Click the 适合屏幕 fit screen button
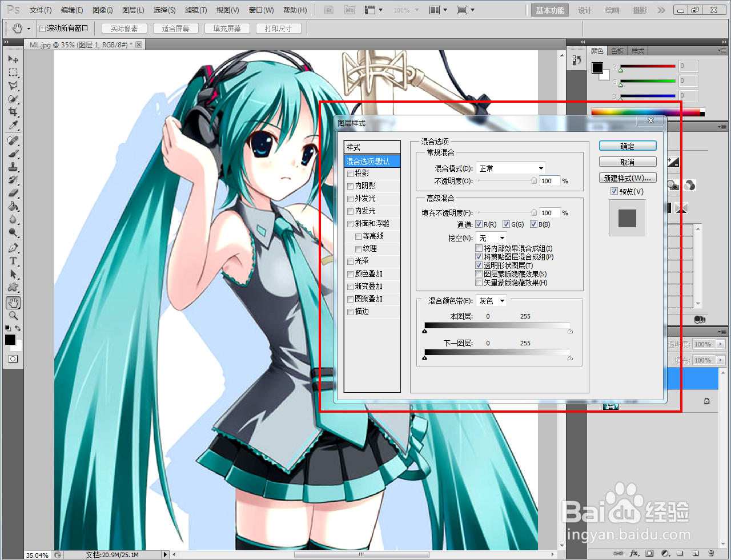This screenshot has width=731, height=560. click(x=175, y=29)
